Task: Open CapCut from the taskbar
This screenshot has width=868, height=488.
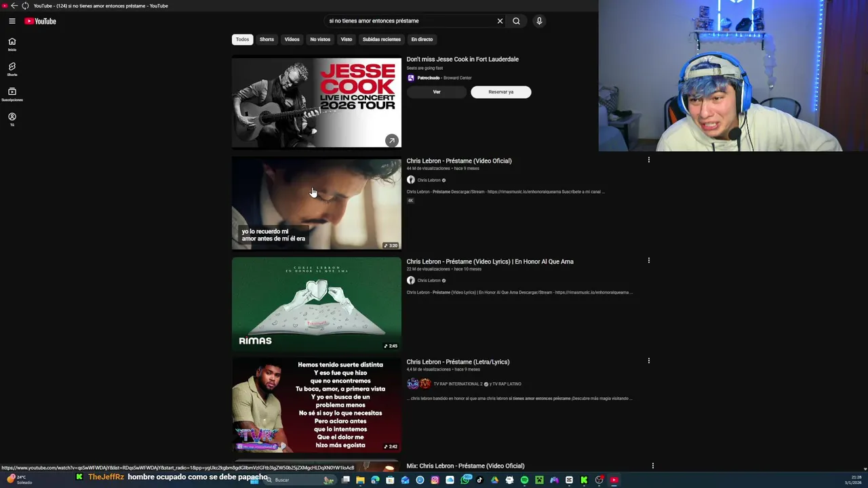Action: pos(569,480)
